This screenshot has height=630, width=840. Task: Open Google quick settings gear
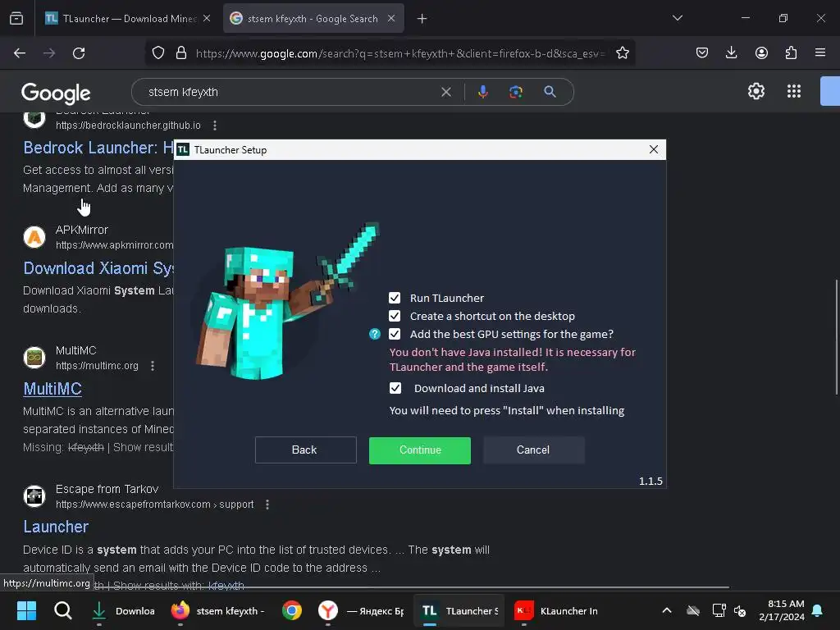coord(756,91)
